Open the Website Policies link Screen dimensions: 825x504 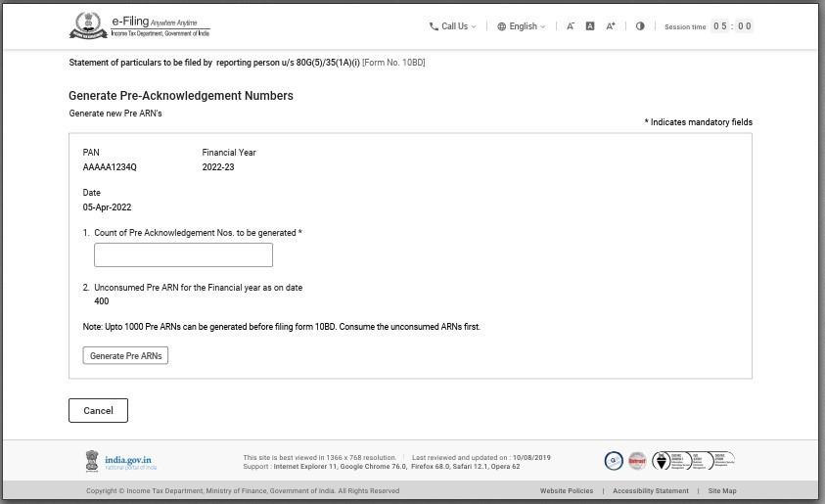[x=566, y=491]
